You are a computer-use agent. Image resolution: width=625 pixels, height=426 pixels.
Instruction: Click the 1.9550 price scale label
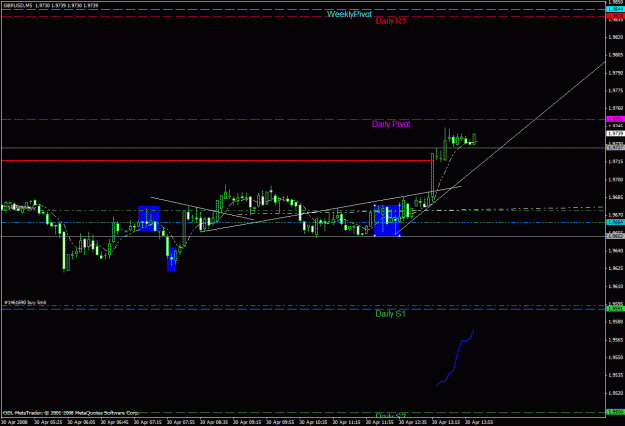pyautogui.click(x=616, y=357)
